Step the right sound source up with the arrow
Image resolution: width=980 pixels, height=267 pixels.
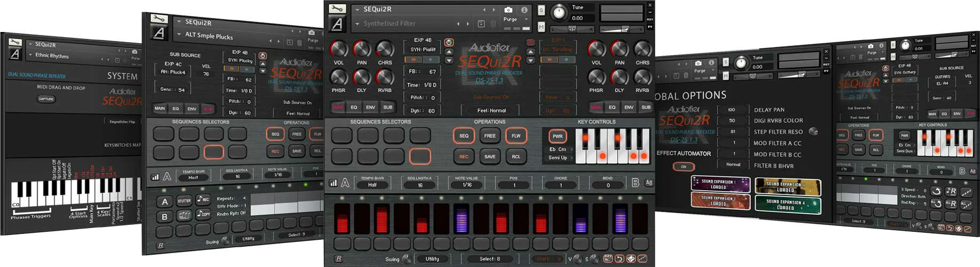pos(531,52)
